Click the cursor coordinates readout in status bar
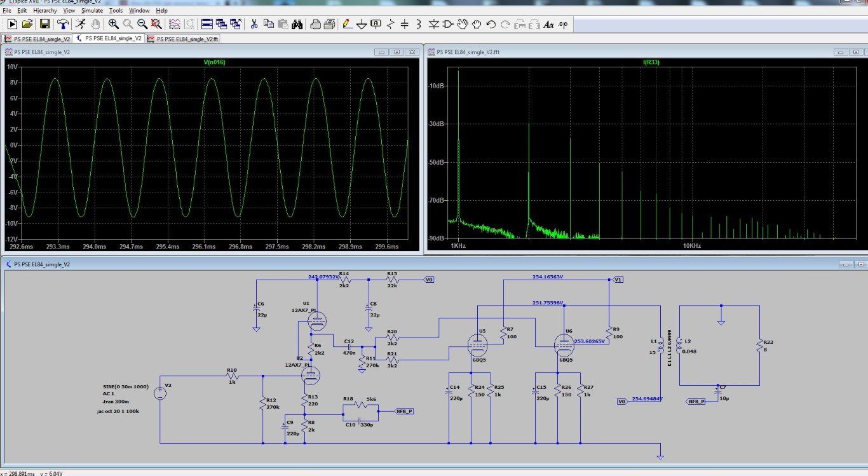 [x=32, y=473]
